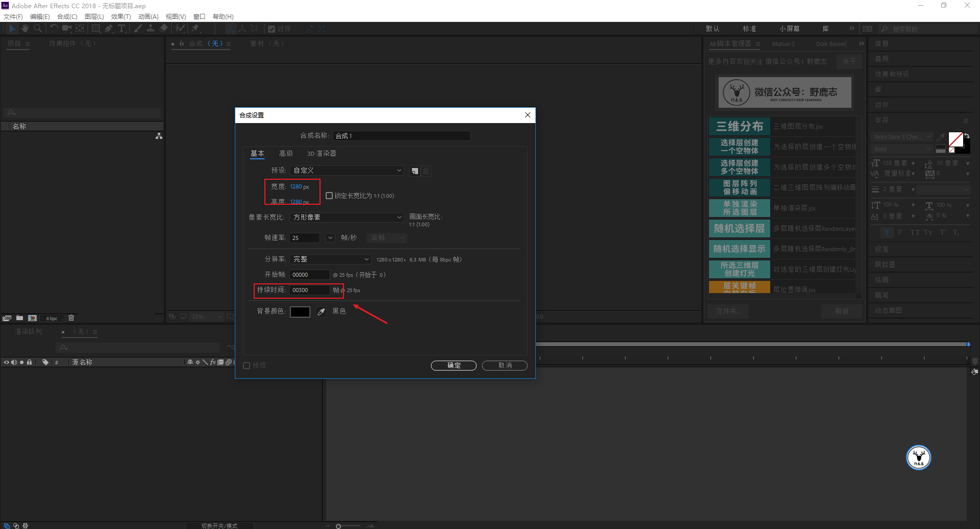Image resolution: width=980 pixels, height=529 pixels.
Task: Click the eyedropper next to background color
Action: pyautogui.click(x=321, y=312)
